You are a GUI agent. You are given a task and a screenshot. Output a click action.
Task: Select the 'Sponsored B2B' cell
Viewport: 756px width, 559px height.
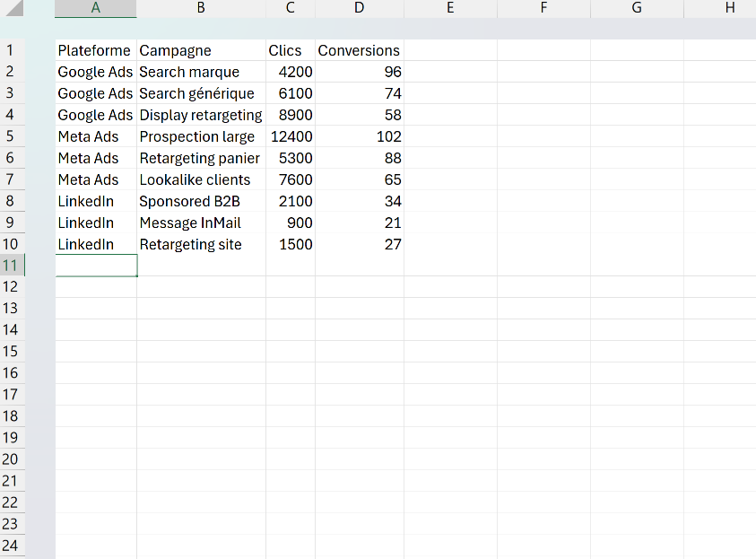pos(201,201)
